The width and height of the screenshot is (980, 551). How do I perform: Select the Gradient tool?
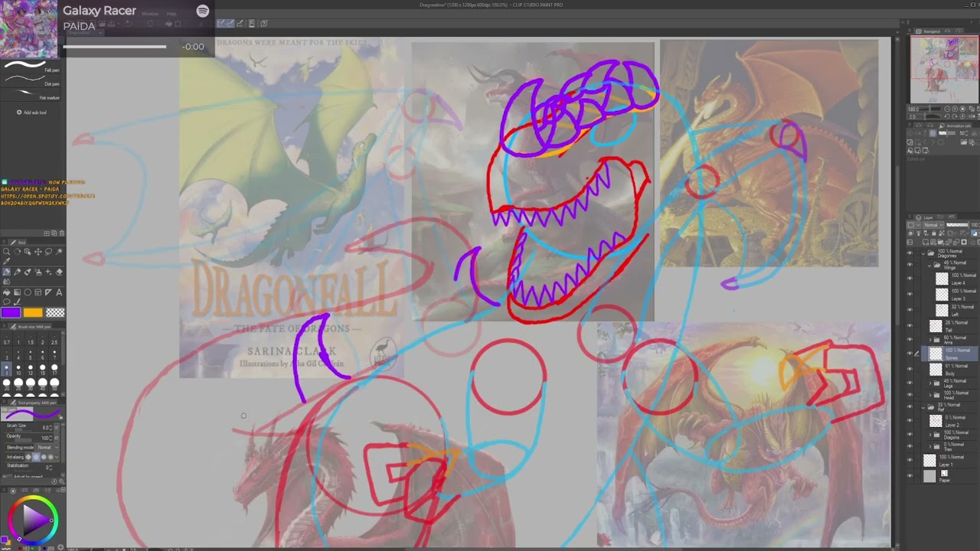pyautogui.click(x=17, y=292)
